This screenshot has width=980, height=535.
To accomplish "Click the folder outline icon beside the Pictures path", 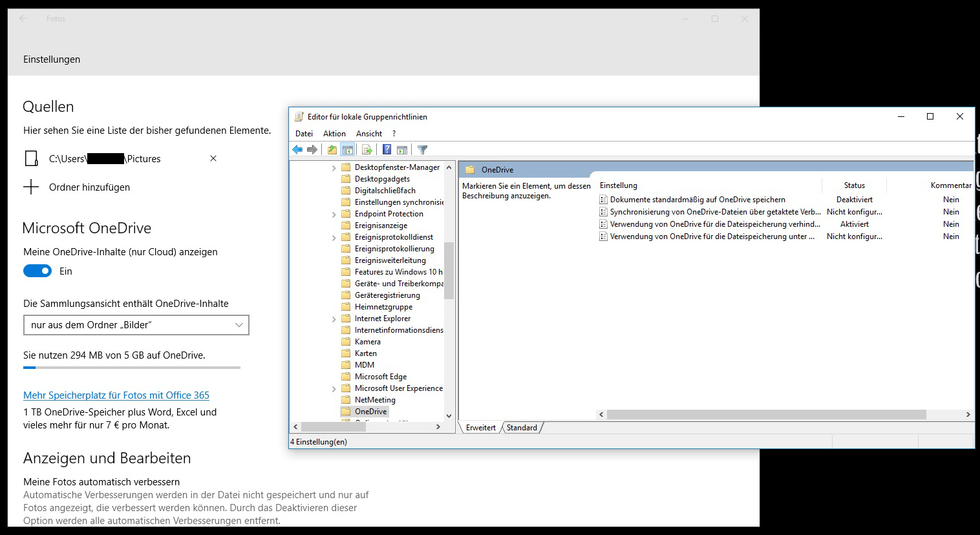I will tap(31, 158).
